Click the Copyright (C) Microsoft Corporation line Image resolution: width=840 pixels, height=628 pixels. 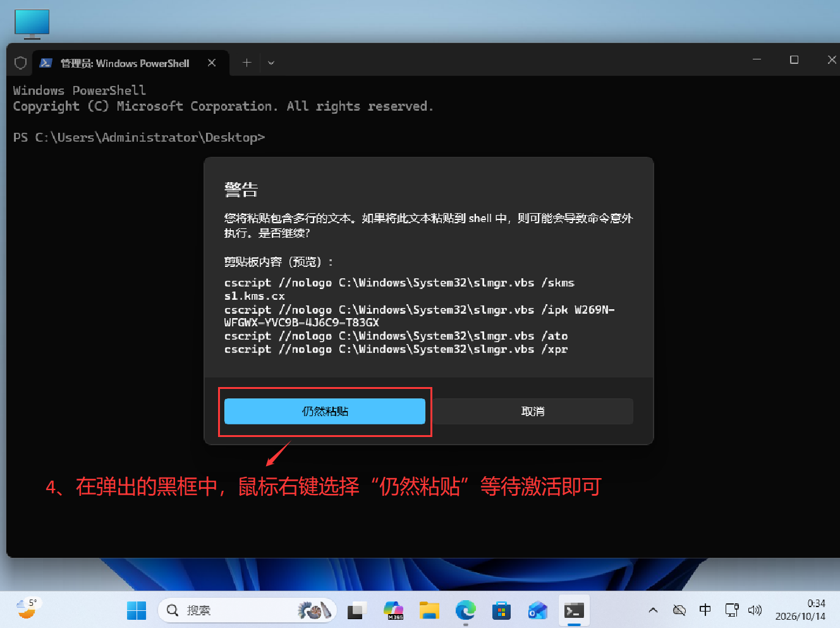tap(223, 106)
